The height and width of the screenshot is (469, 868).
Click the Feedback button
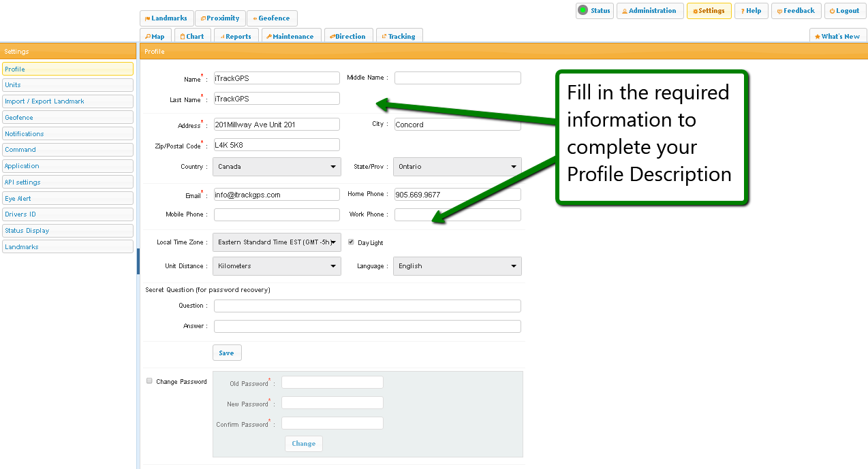pos(796,11)
